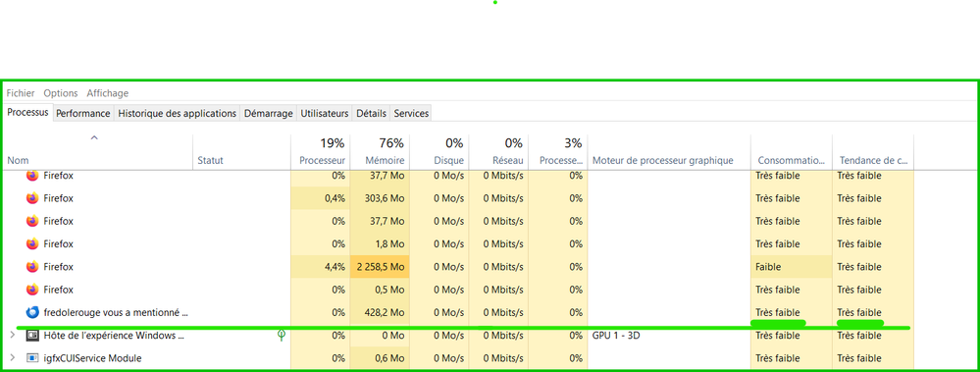Image resolution: width=980 pixels, height=372 pixels.
Task: Open the Fichier menu
Action: click(x=21, y=93)
